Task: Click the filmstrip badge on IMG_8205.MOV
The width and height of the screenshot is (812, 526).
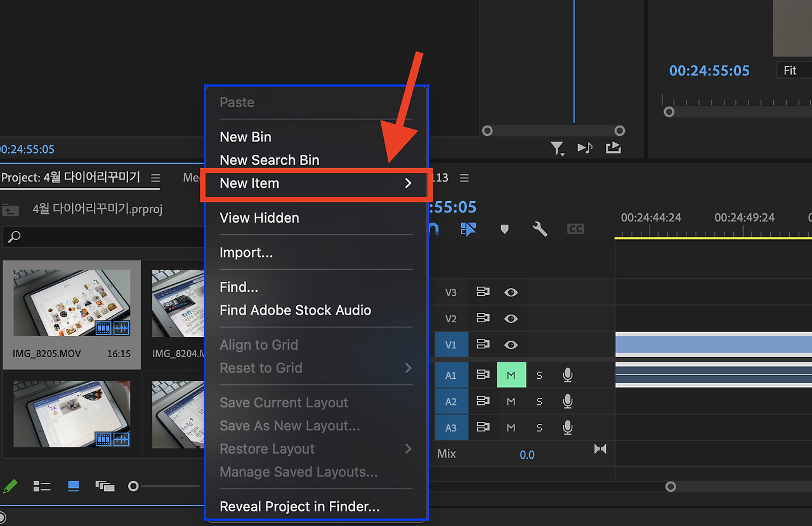Action: 103,328
